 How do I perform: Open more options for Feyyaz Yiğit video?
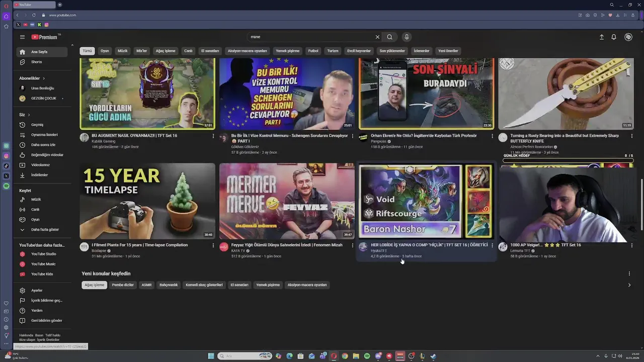(x=352, y=245)
